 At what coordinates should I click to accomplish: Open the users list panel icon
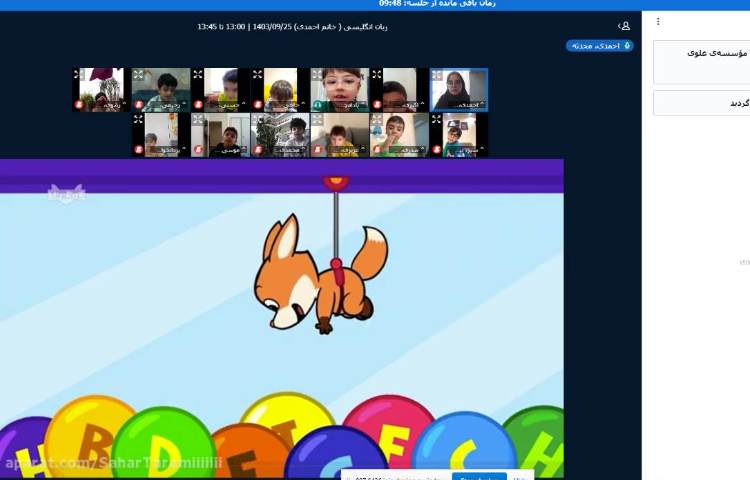(x=624, y=26)
